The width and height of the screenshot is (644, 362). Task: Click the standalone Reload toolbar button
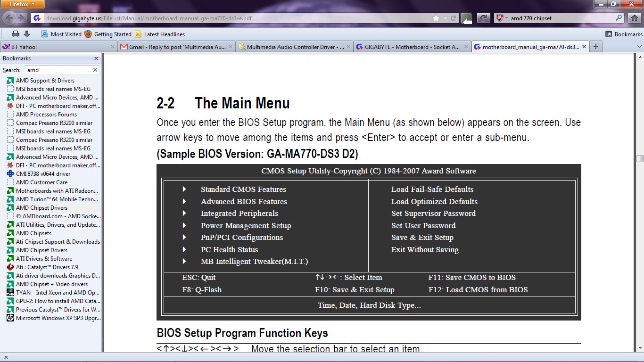[484, 18]
